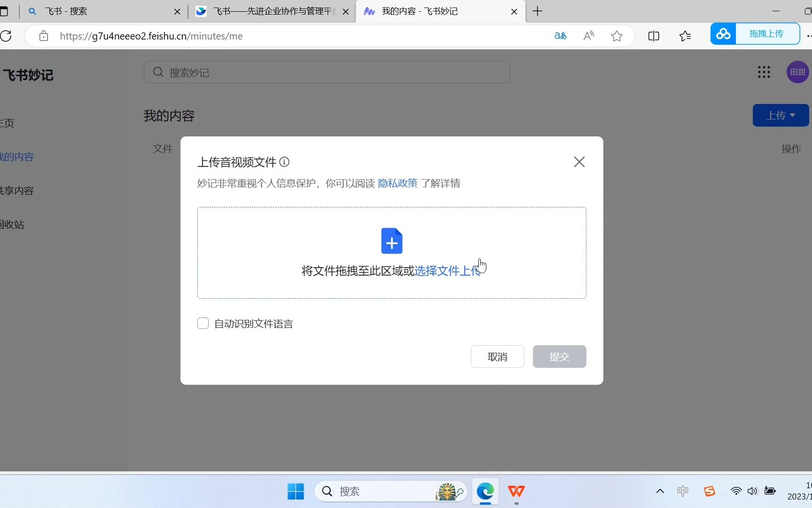The height and width of the screenshot is (508, 812).
Task: Click the info icon beside 上传音视频文件
Action: 284,162
